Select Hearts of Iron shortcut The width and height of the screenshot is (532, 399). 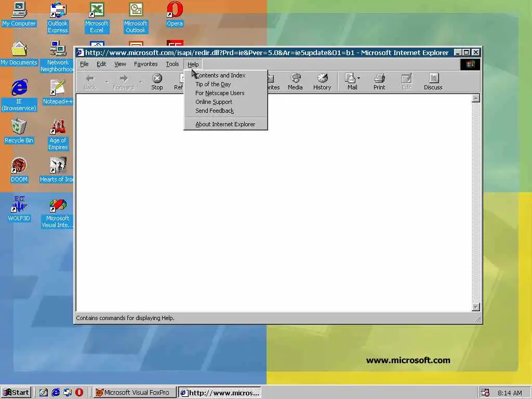click(x=57, y=170)
